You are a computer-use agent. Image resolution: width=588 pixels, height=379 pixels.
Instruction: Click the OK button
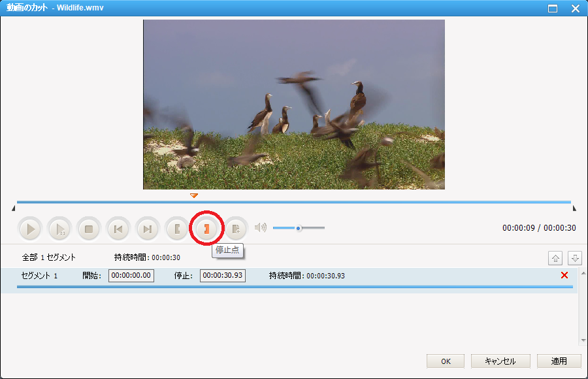(446, 361)
